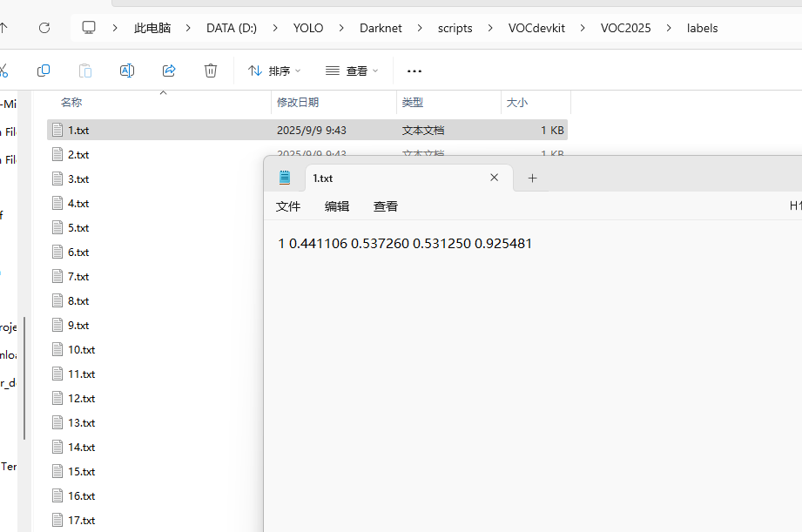Open the 查看 view dropdown in Explorer
This screenshot has width=802, height=532.
tap(352, 71)
